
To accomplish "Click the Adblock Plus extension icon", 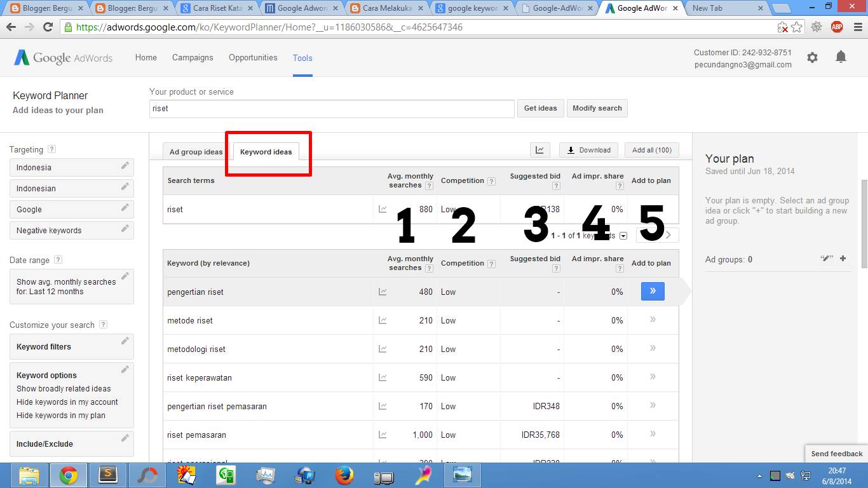I will point(837,27).
